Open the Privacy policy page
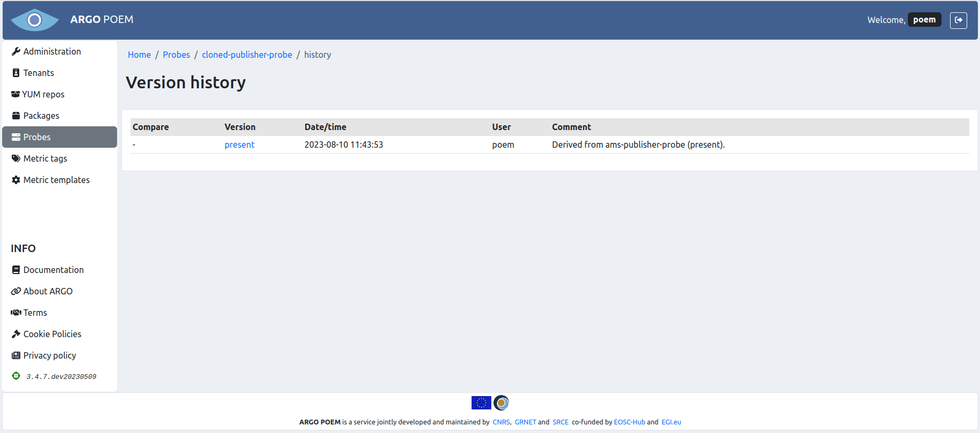The image size is (980, 433). (49, 355)
